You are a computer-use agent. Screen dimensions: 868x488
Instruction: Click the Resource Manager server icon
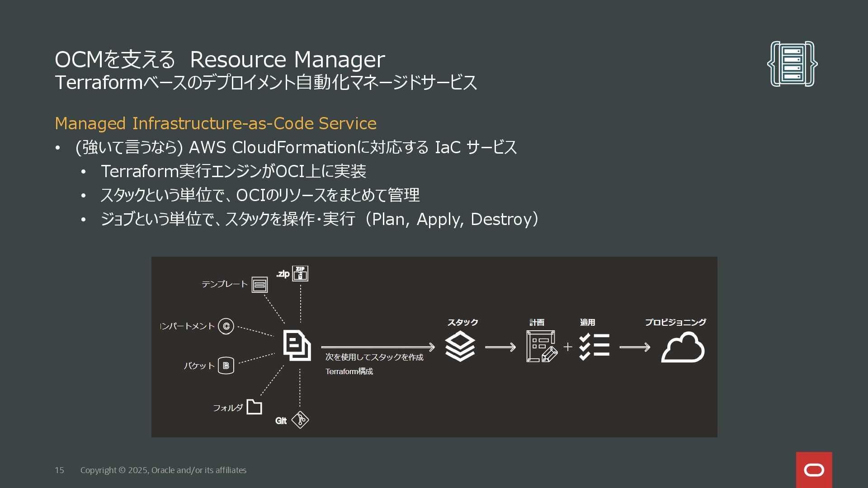point(792,64)
